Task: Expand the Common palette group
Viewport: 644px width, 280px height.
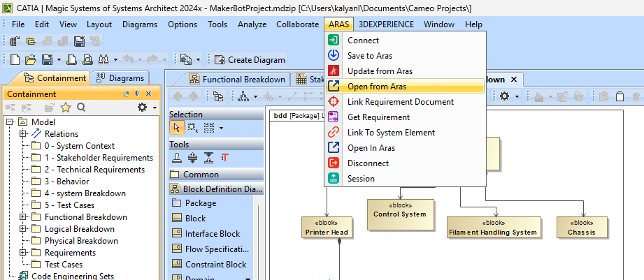Action: click(216, 175)
